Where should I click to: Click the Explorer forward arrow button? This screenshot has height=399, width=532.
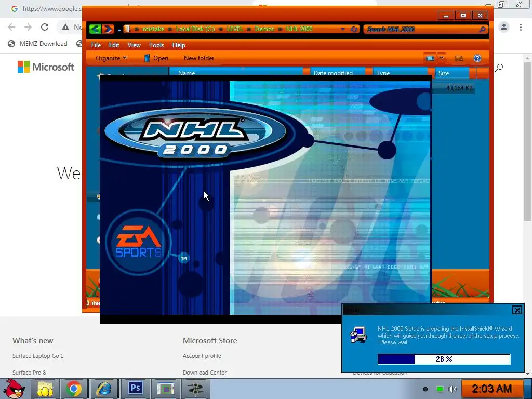108,29
